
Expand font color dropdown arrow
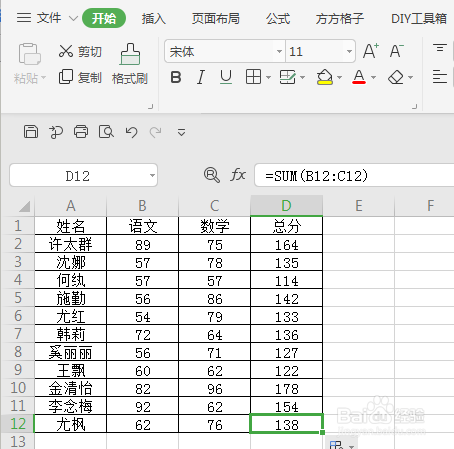[374, 78]
